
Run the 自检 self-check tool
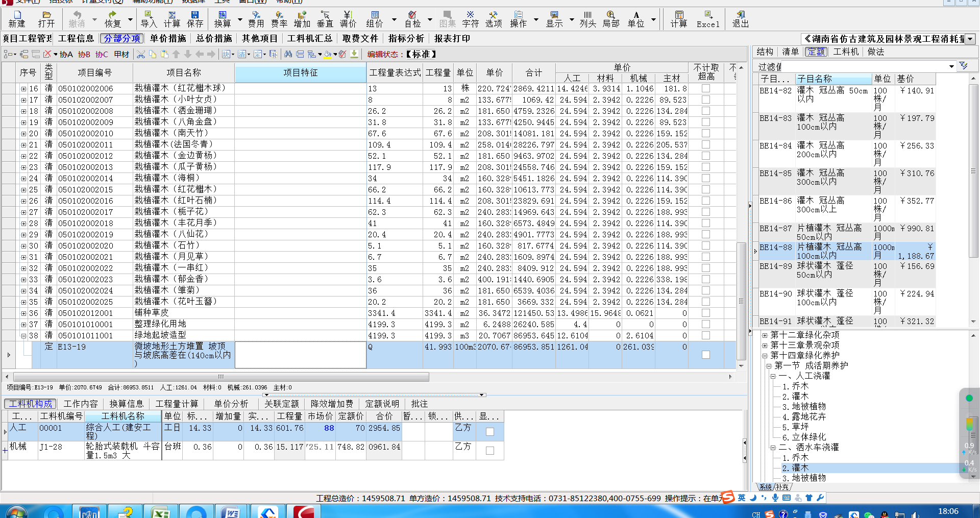(412, 19)
